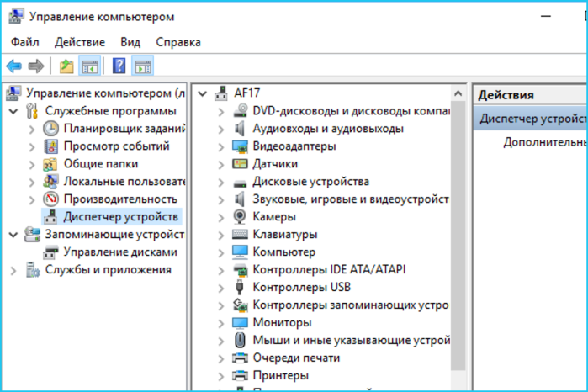Click the Камеры webcam icon

[x=239, y=216]
